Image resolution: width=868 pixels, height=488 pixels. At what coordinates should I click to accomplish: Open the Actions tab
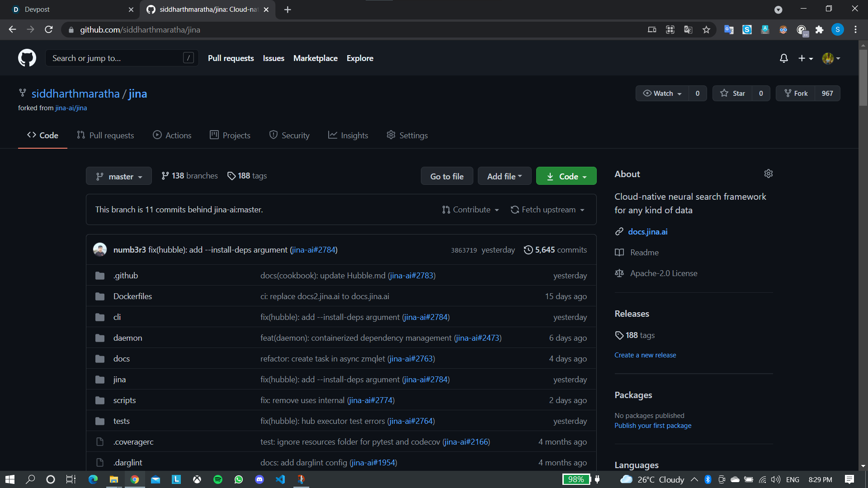pyautogui.click(x=172, y=136)
